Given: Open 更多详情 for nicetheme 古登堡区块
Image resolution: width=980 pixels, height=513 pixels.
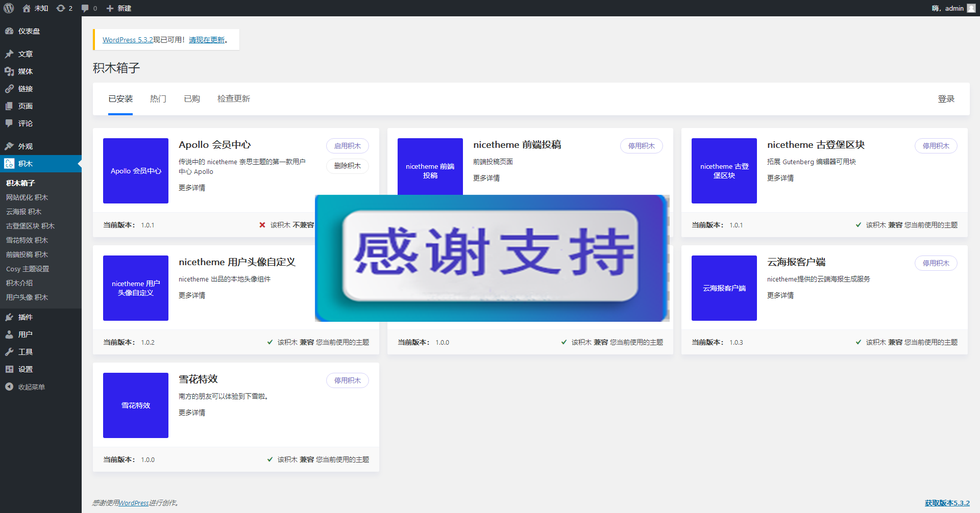Looking at the screenshot, I should coord(780,178).
